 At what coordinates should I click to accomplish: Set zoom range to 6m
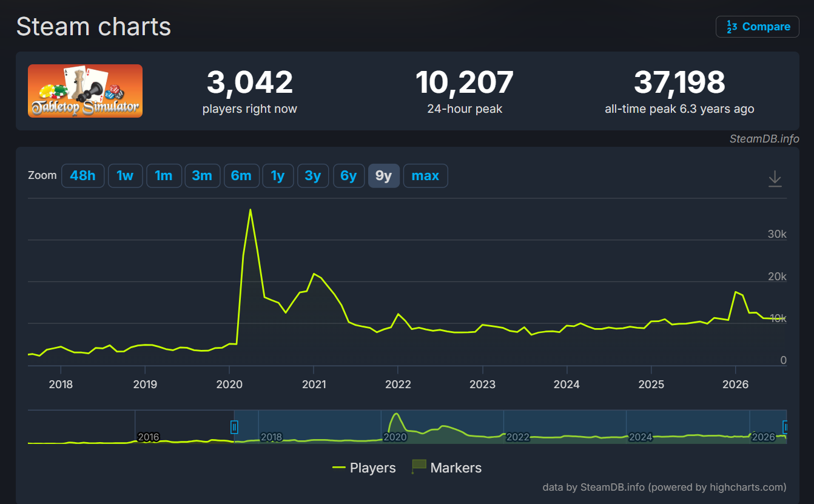tap(241, 176)
